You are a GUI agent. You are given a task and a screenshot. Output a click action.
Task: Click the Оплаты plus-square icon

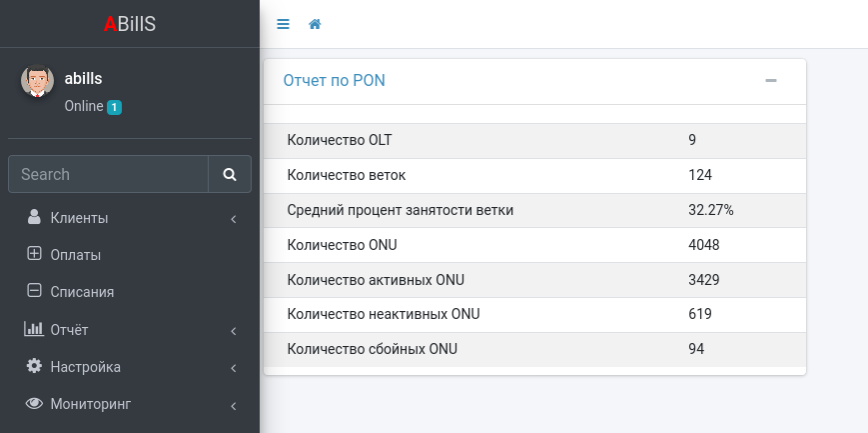[x=34, y=254]
